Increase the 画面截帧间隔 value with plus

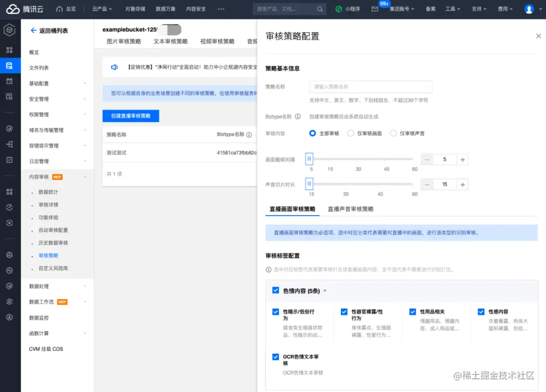[463, 160]
